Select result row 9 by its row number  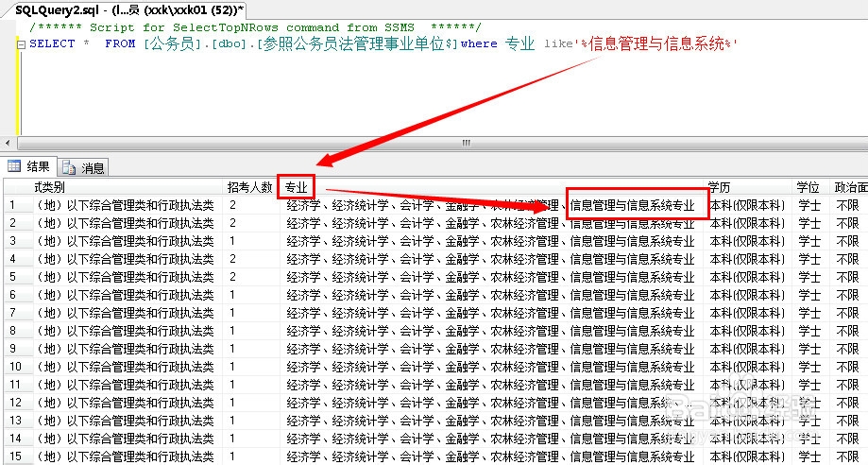[x=17, y=349]
